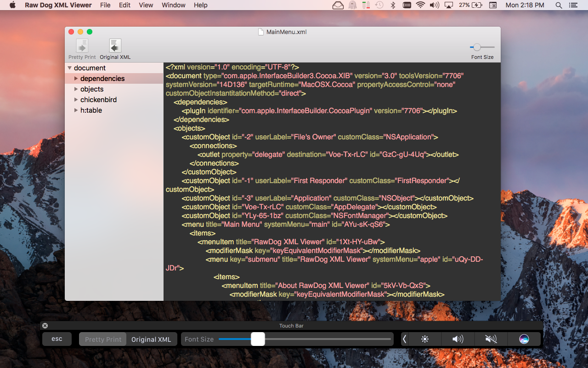Open the Raw Dog XML Viewer menu
Viewport: 588px width, 368px height.
click(58, 5)
